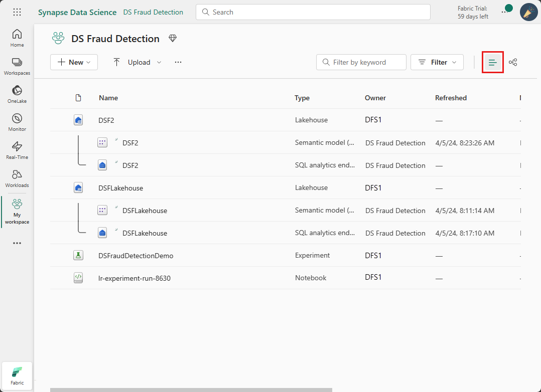Screen dimensions: 541x392
Task: Sort by Refreshed column header
Action: 451,98
